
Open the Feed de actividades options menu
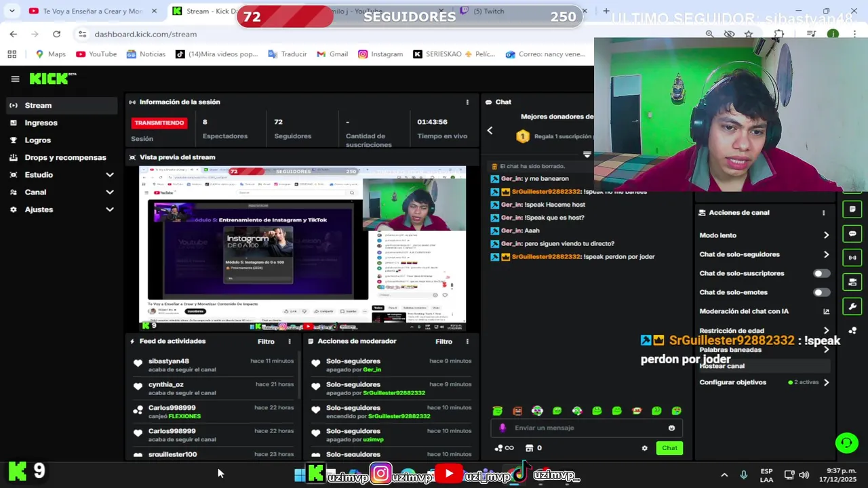290,342
